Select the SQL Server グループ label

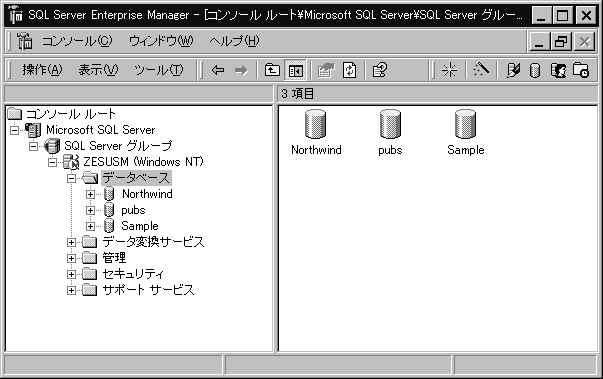point(118,146)
